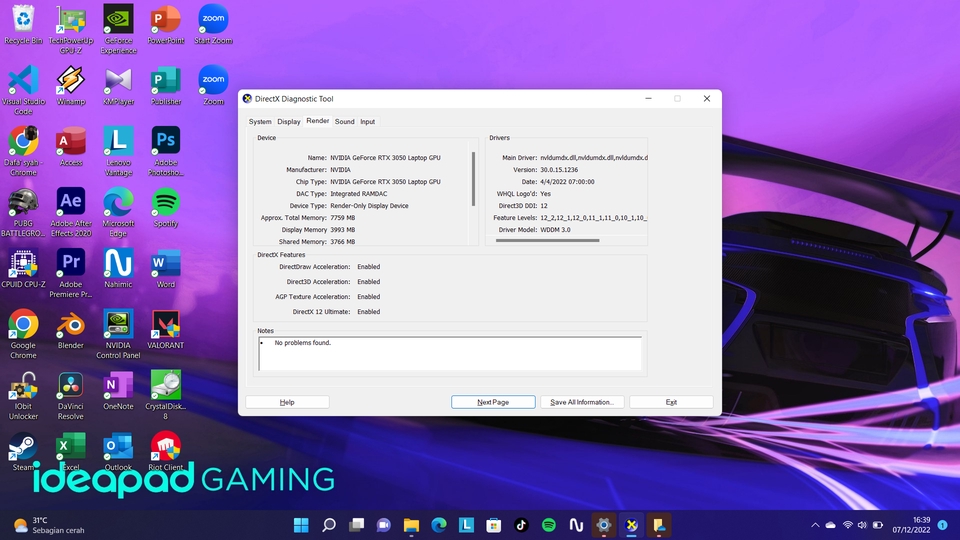Click the DaVinci Resolve desktop icon
The height and width of the screenshot is (540, 960).
(70, 394)
